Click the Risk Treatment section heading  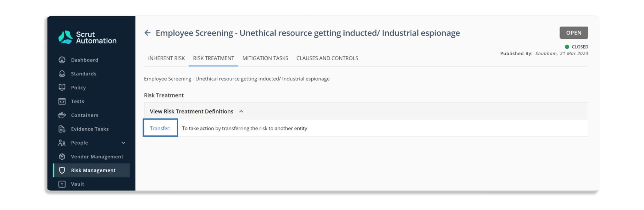pos(164,95)
